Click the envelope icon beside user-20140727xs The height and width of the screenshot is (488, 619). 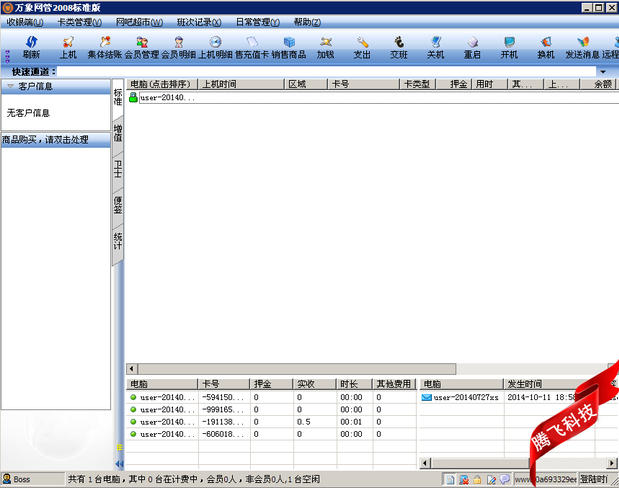pyautogui.click(x=426, y=397)
